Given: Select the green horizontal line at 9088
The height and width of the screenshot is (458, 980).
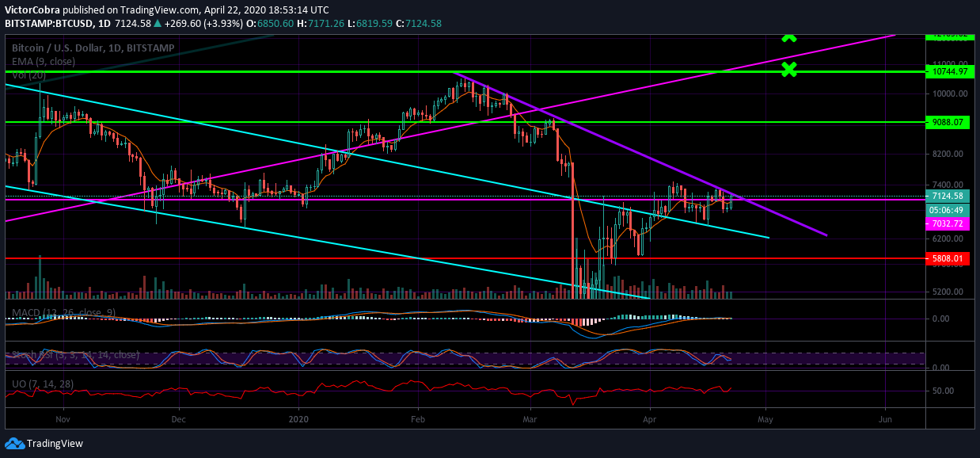Looking at the screenshot, I should coord(465,122).
